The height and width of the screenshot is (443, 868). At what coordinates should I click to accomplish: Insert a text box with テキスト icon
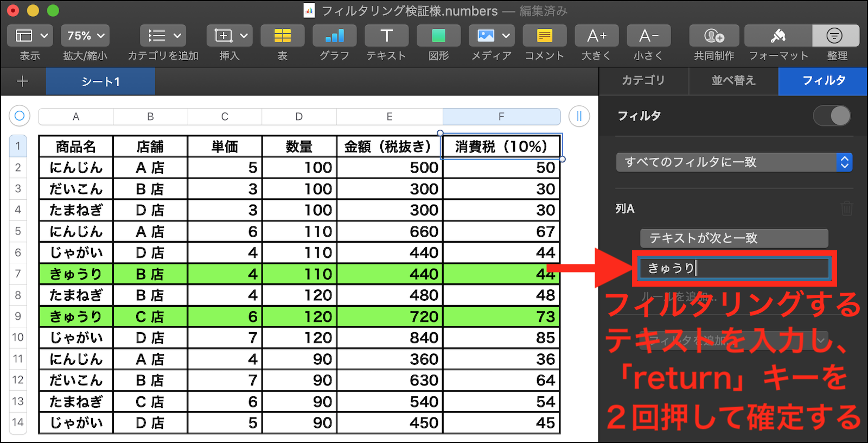click(386, 36)
